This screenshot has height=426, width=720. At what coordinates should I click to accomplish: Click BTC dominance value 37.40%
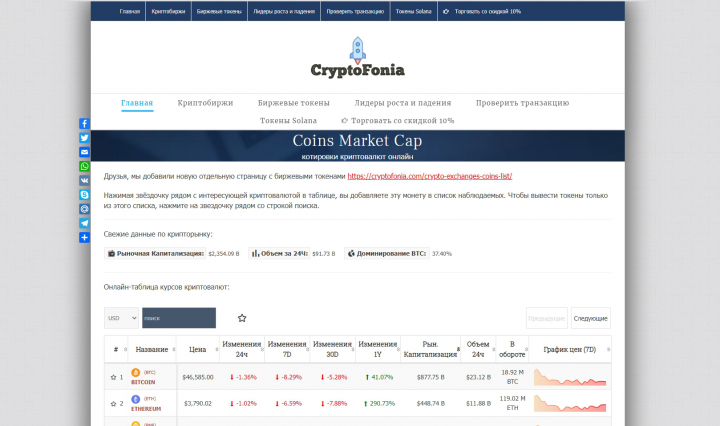pos(442,253)
